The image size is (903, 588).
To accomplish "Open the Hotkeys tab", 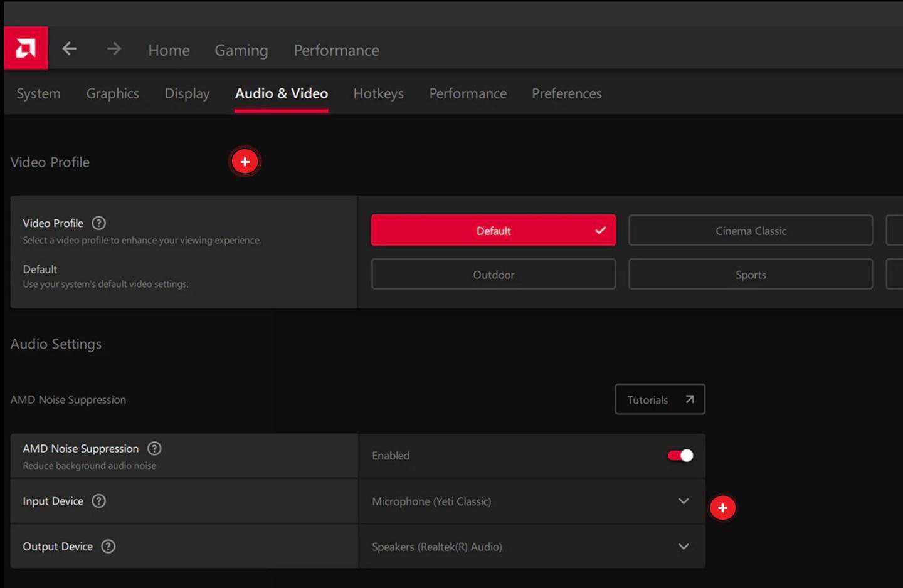I will [378, 93].
